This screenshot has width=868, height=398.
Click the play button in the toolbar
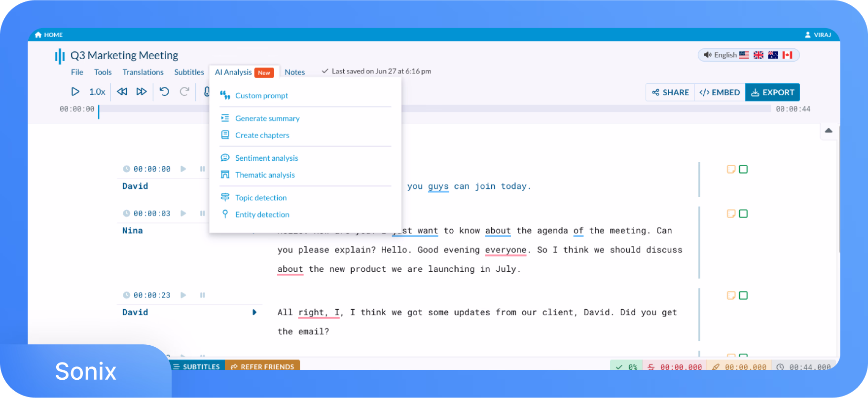[x=75, y=92]
